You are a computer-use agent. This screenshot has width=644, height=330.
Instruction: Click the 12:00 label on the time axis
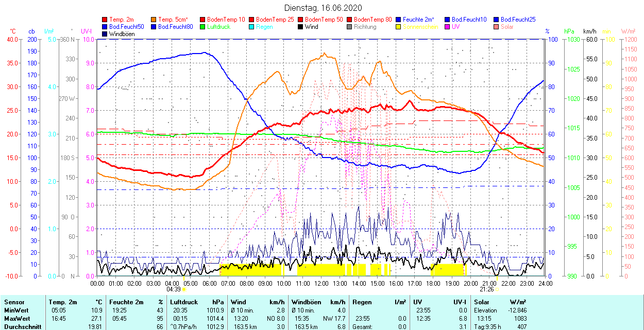[321, 283]
